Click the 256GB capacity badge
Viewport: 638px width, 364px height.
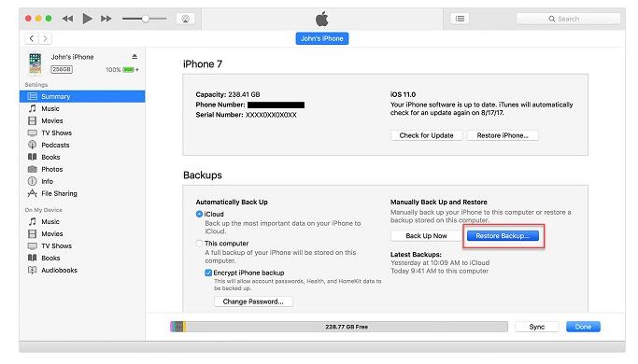62,70
